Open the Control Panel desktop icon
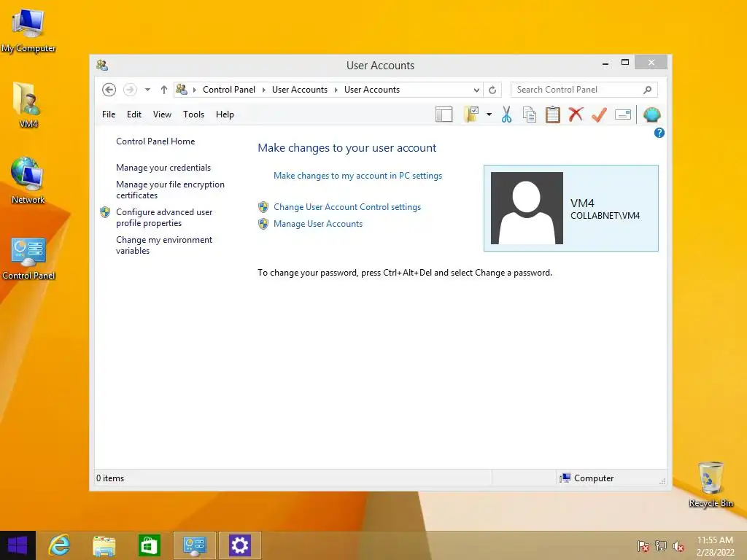 point(28,257)
